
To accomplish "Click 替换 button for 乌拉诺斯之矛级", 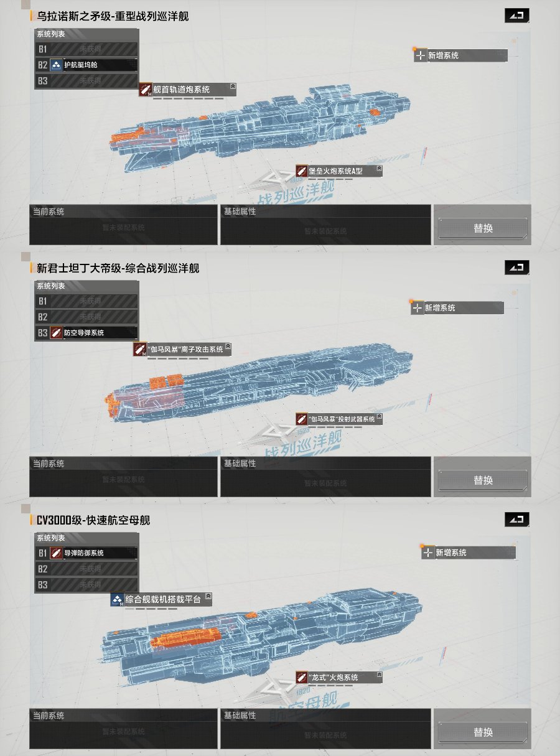I will pyautogui.click(x=483, y=228).
